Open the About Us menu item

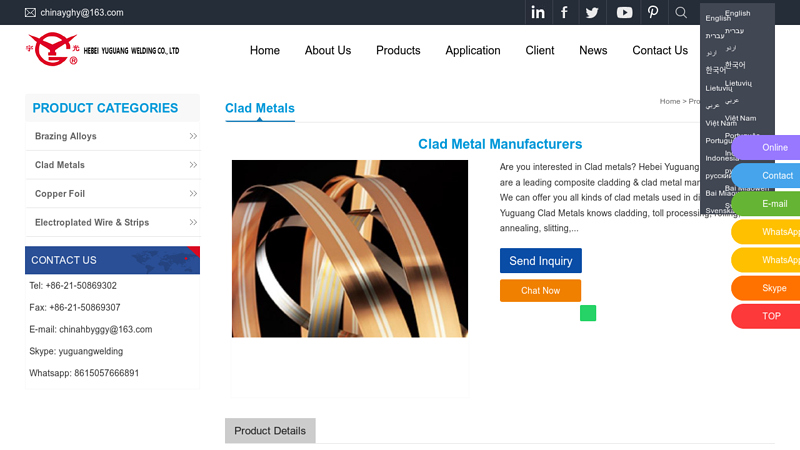(328, 51)
